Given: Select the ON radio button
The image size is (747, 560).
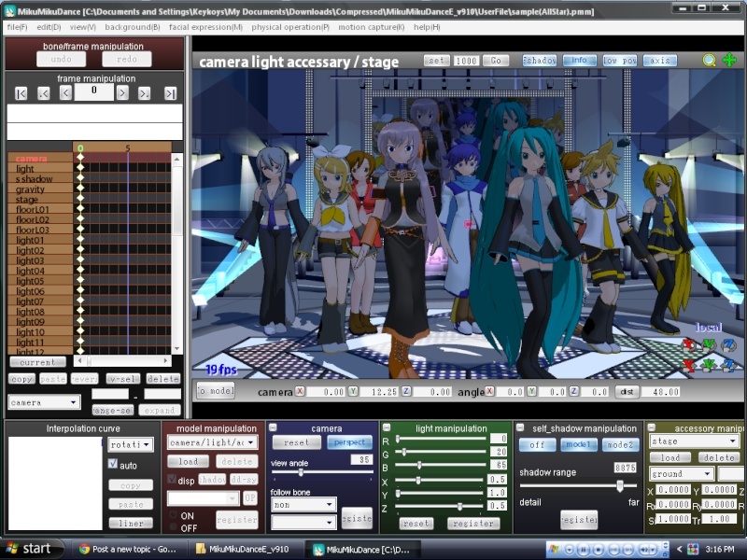Looking at the screenshot, I should pos(174,515).
